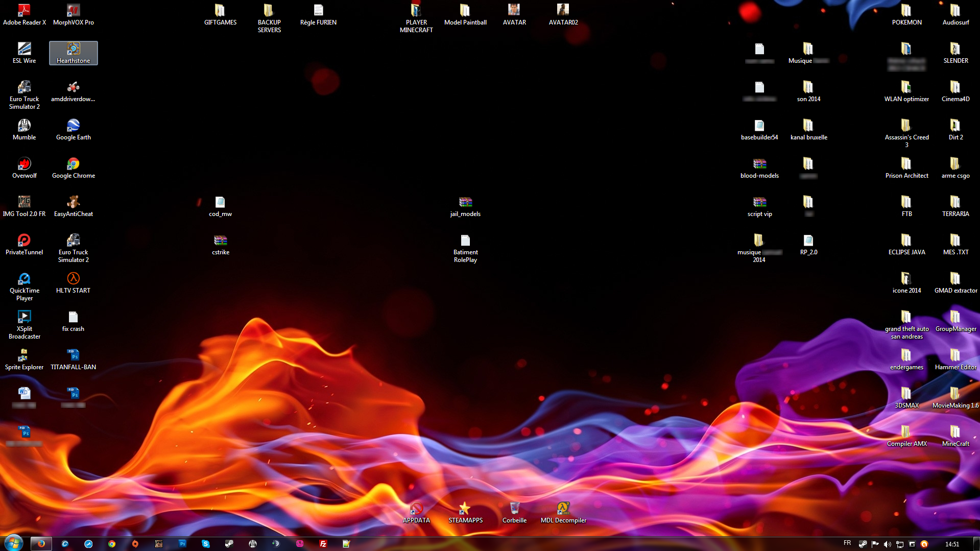Open the ECLIPSE JAVA folder
Screen dimensions: 980x551
pyautogui.click(x=906, y=244)
